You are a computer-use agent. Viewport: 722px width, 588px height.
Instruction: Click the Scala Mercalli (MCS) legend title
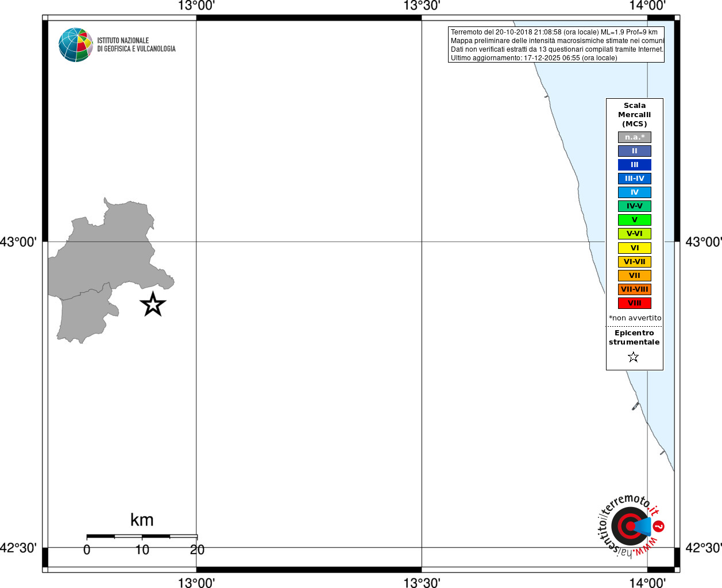click(634, 115)
